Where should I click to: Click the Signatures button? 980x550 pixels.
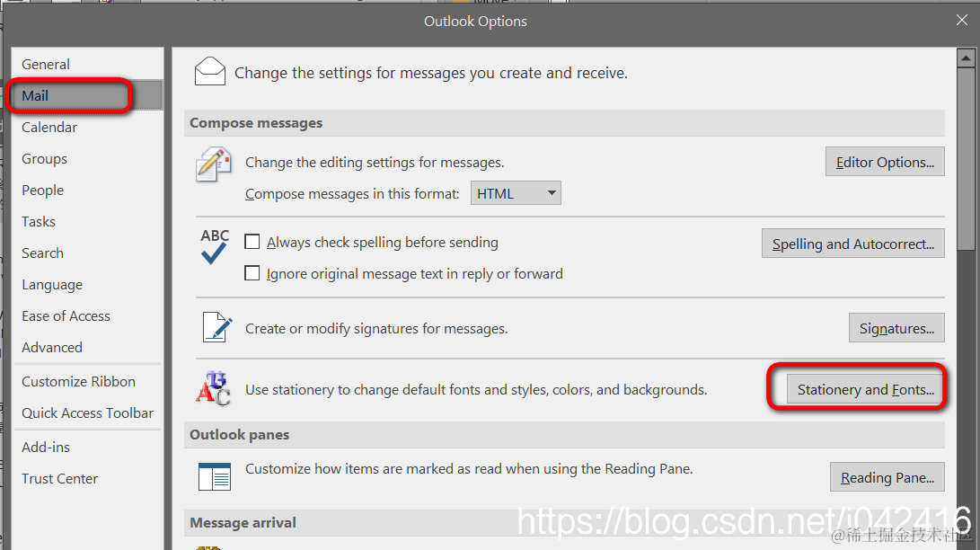point(896,328)
